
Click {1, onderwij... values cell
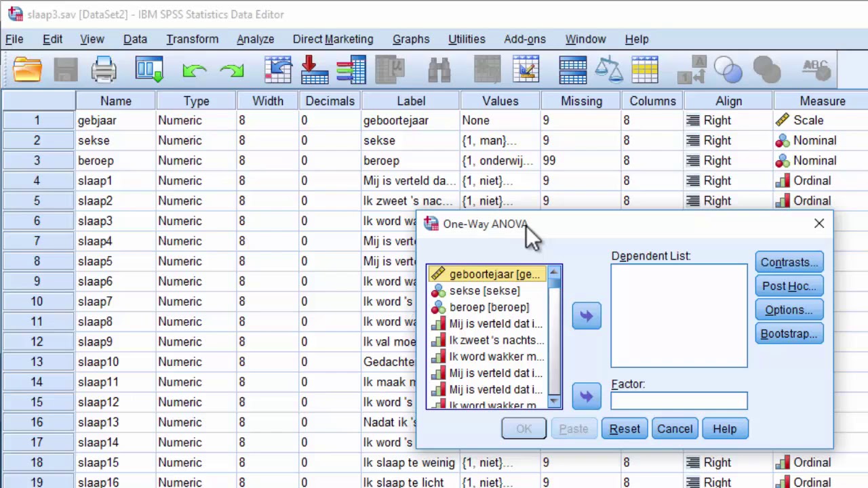[500, 161]
